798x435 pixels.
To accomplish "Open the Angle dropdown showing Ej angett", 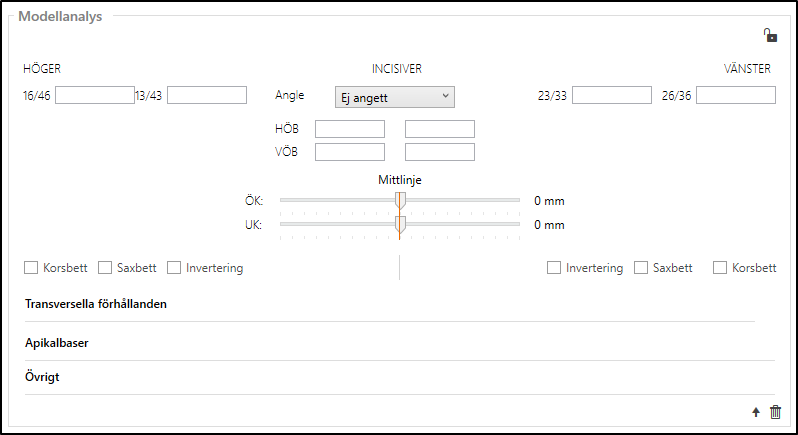I will coord(394,97).
